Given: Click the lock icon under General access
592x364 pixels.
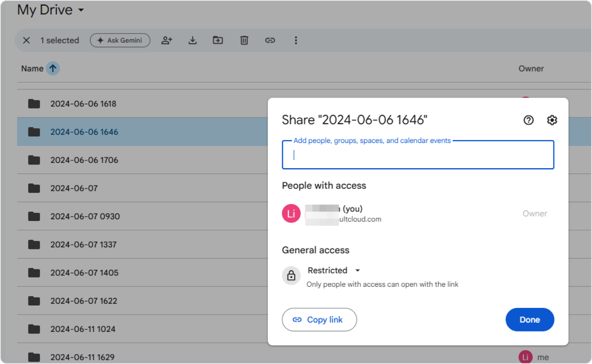Looking at the screenshot, I should coord(291,276).
